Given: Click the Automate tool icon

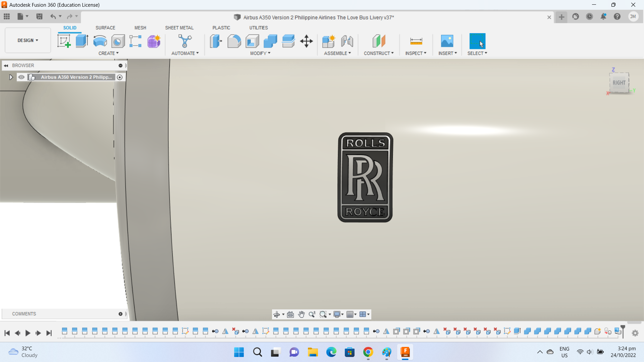Looking at the screenshot, I should click(x=185, y=41).
